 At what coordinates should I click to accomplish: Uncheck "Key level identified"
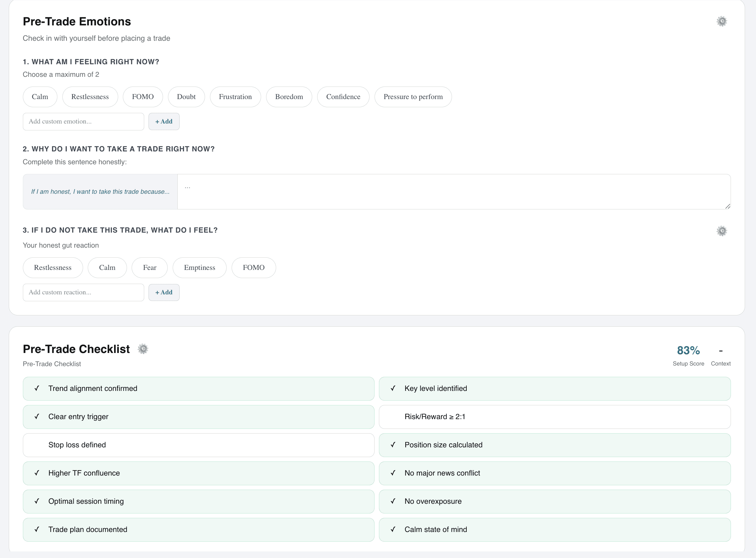[555, 388]
